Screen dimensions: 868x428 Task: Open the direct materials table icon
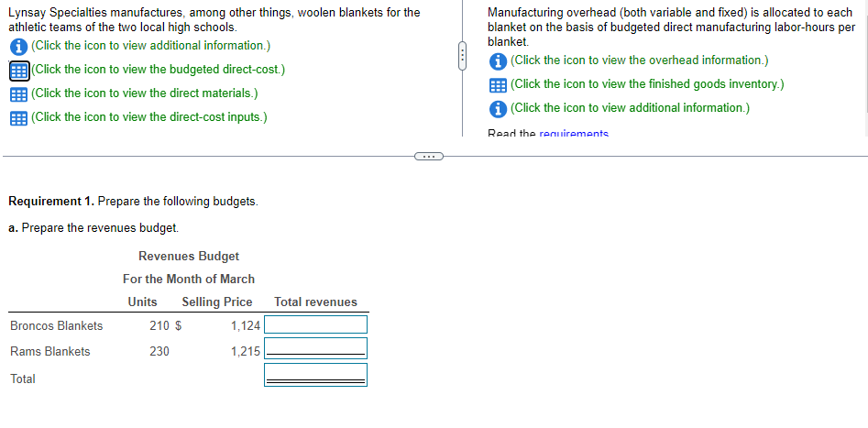19,94
